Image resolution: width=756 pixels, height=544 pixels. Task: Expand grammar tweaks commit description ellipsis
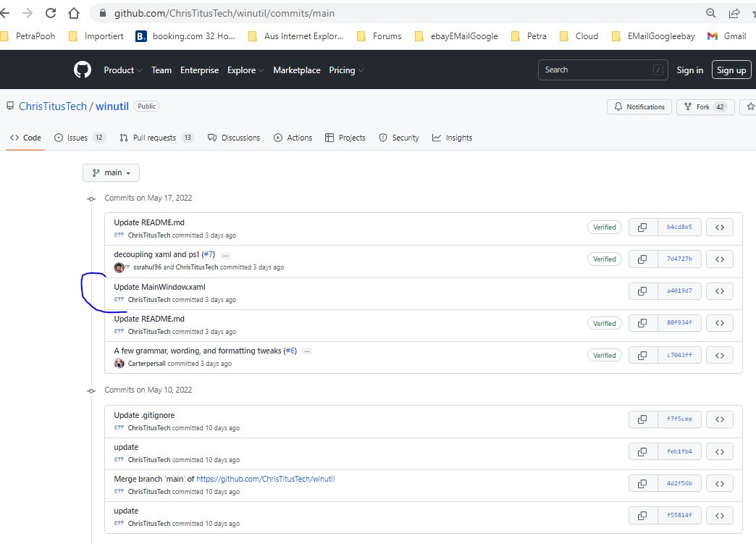[306, 351]
